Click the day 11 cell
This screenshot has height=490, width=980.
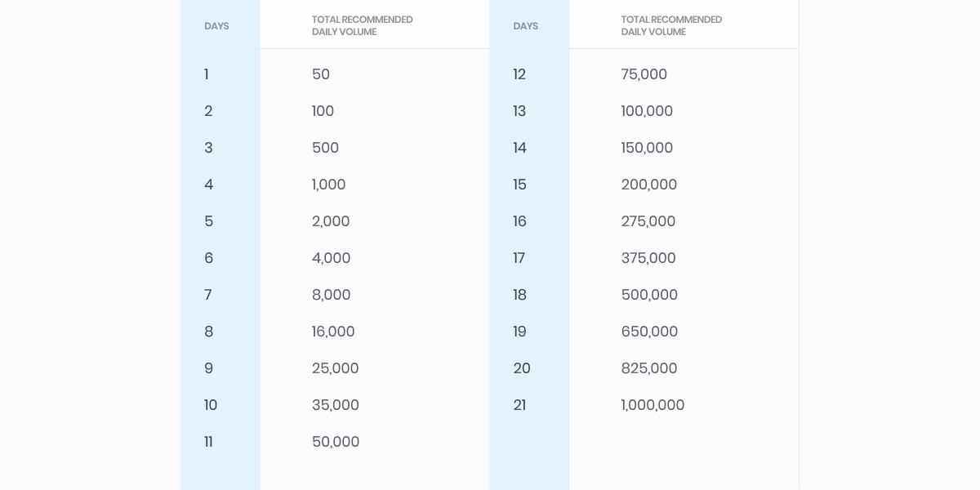coord(208,442)
